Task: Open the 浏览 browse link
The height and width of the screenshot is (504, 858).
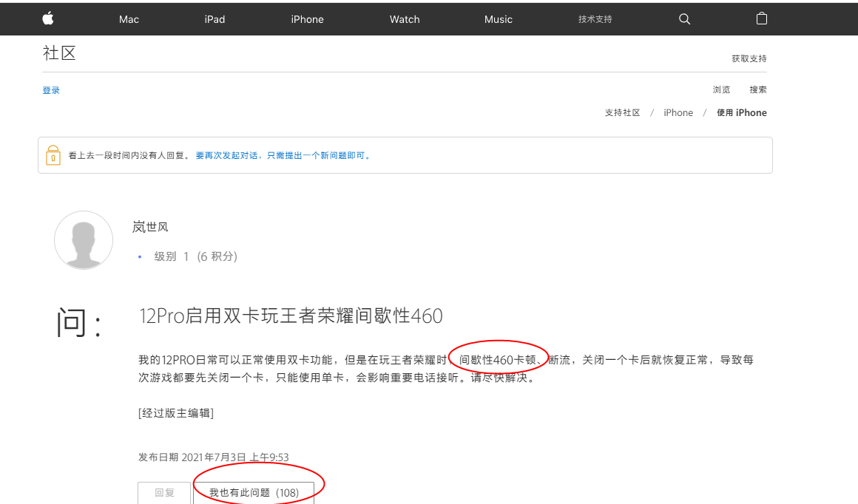Action: (x=721, y=89)
